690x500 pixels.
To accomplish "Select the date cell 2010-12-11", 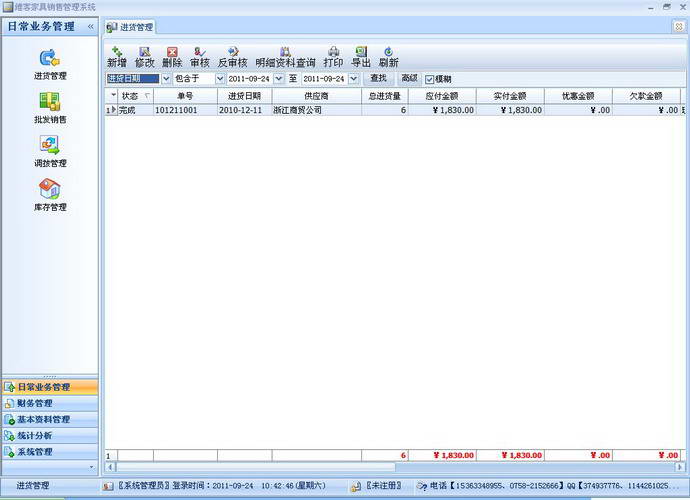I will (245, 110).
